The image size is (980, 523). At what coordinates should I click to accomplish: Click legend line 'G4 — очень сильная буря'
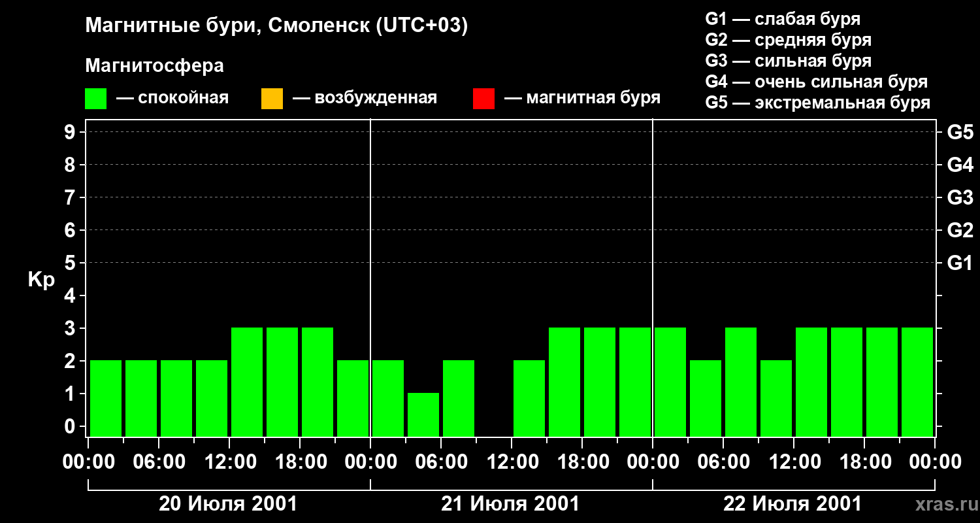click(817, 82)
